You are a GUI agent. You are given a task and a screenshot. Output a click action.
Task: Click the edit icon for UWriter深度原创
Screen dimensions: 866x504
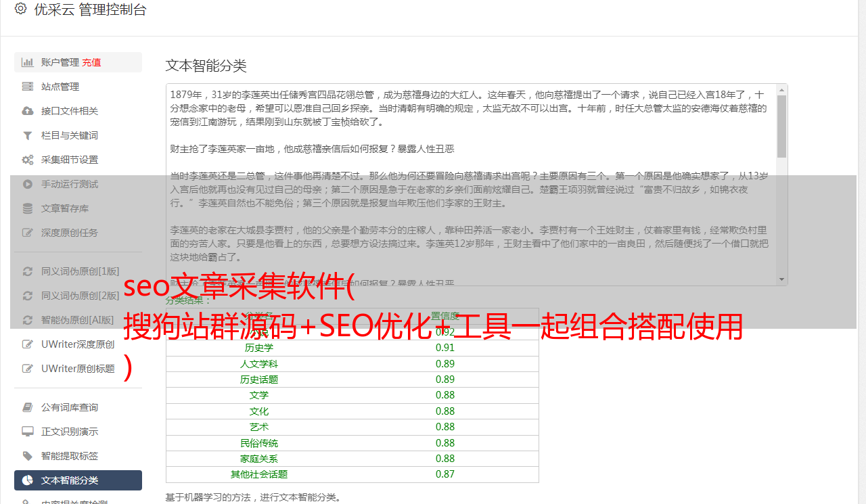(x=28, y=344)
